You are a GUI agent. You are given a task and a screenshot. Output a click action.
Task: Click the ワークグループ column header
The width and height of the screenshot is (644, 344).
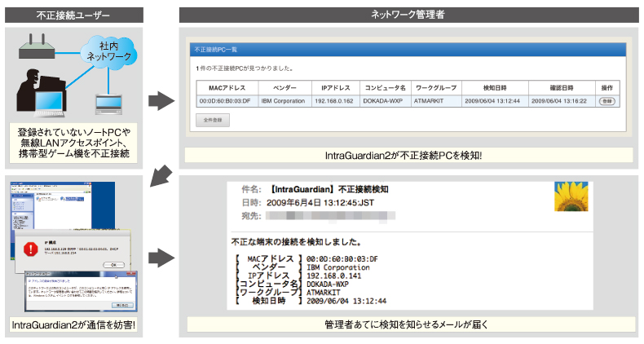click(x=436, y=88)
